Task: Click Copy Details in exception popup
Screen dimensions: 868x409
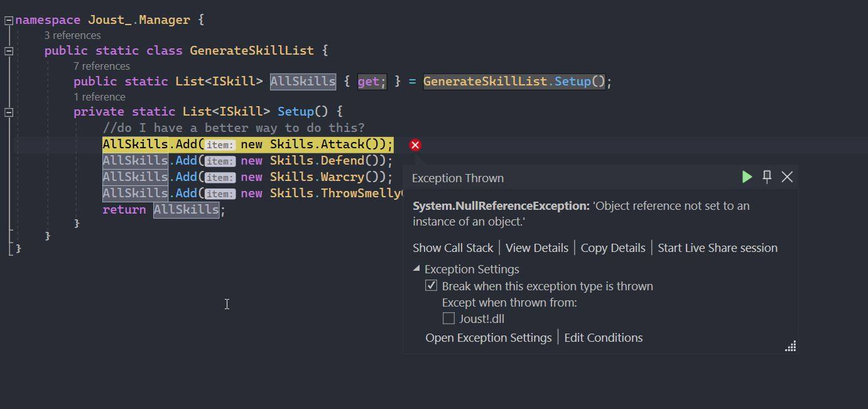Action: [613, 248]
